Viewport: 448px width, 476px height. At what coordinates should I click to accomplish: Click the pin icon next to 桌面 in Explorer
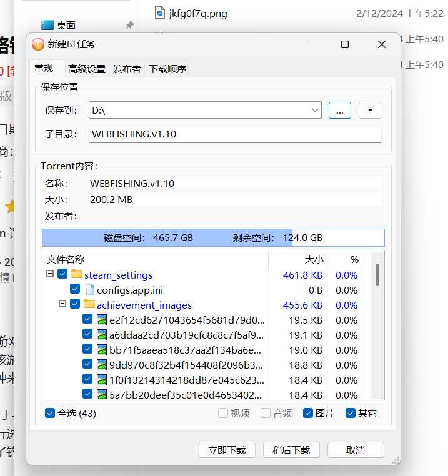coord(130,25)
